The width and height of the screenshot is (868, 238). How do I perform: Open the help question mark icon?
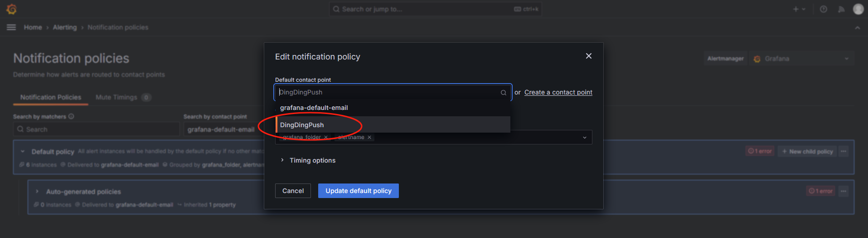point(824,9)
